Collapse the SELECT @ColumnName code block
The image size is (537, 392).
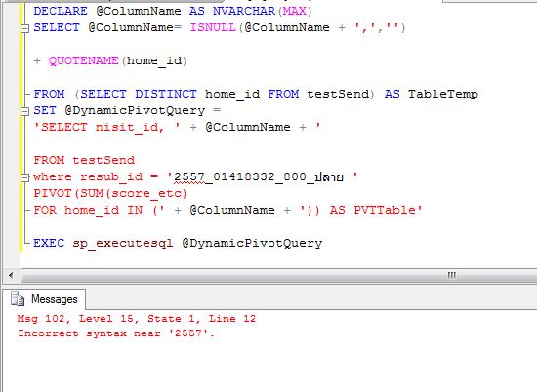24,28
